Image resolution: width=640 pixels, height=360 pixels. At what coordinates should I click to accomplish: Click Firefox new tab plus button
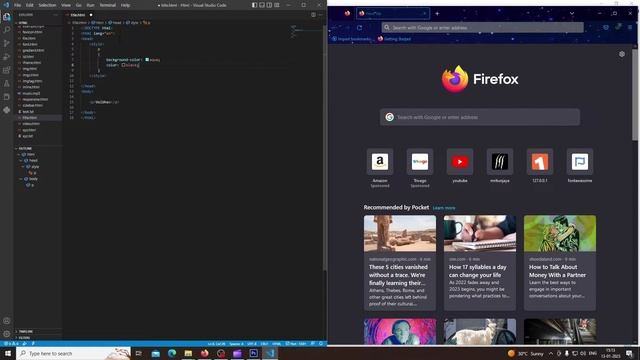click(x=437, y=13)
